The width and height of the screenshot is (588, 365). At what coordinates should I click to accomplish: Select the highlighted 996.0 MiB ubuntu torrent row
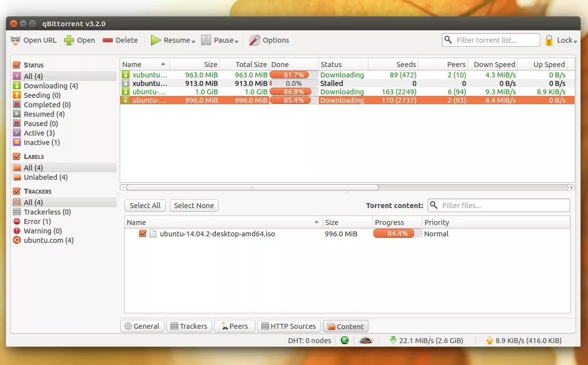pyautogui.click(x=347, y=100)
